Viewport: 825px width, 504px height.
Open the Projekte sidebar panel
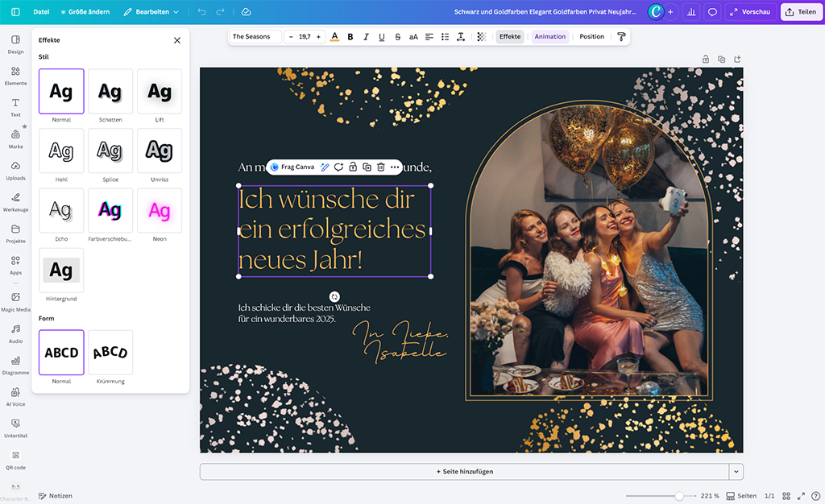tap(16, 233)
